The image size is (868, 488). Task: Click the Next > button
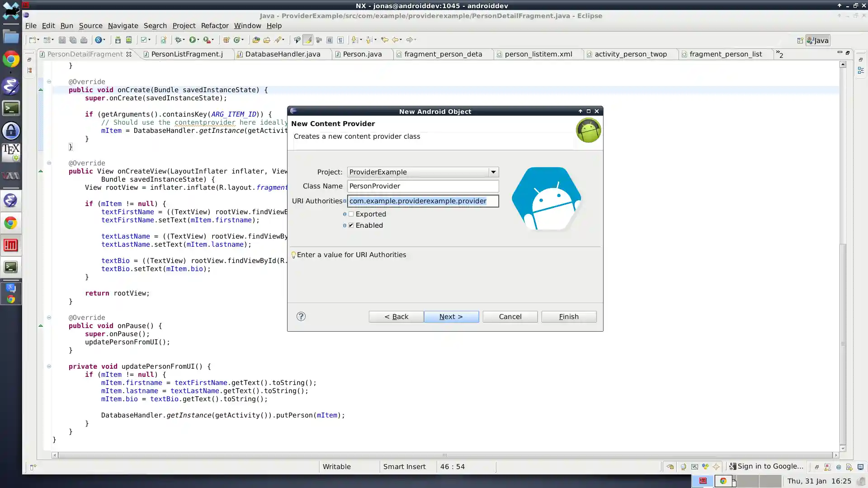[451, 317]
